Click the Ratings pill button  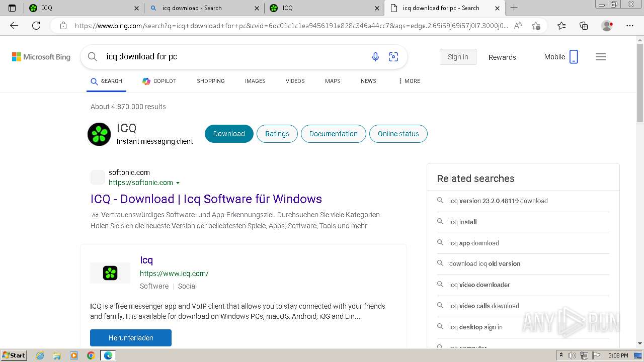click(277, 134)
